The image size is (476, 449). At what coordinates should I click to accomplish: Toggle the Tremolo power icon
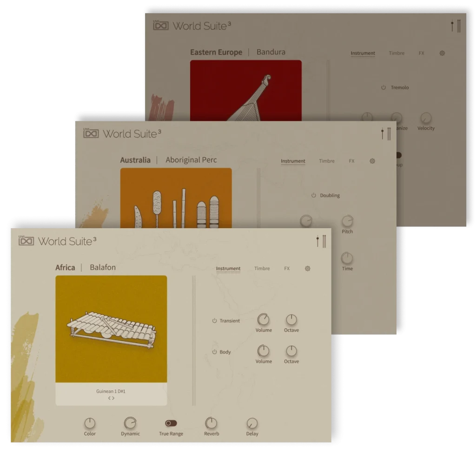(x=383, y=88)
